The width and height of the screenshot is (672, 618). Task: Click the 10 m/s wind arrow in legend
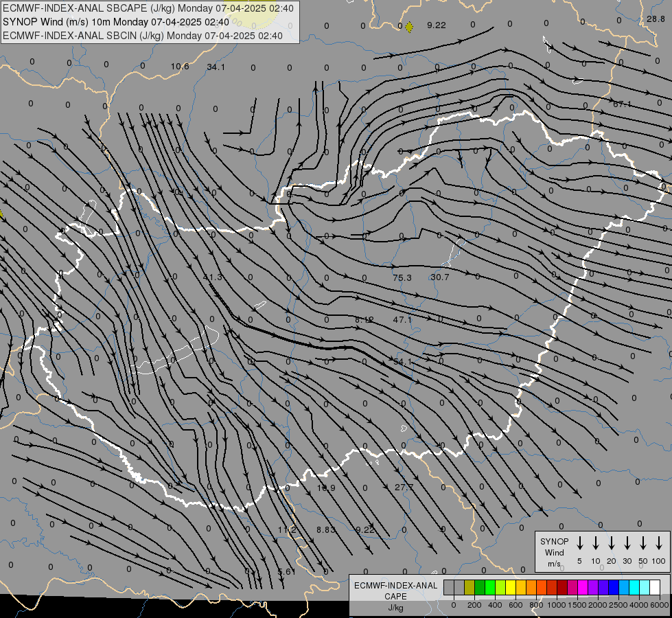pos(596,543)
